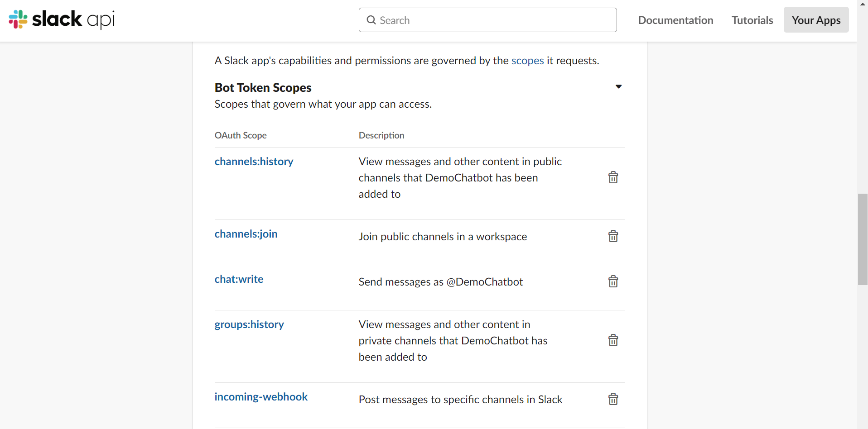Focus the Search input field
Viewport: 868px width, 429px height.
click(494, 20)
